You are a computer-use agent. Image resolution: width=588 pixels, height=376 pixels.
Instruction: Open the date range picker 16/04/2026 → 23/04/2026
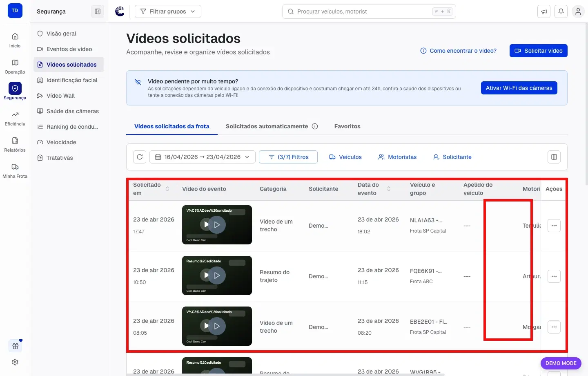pos(203,157)
